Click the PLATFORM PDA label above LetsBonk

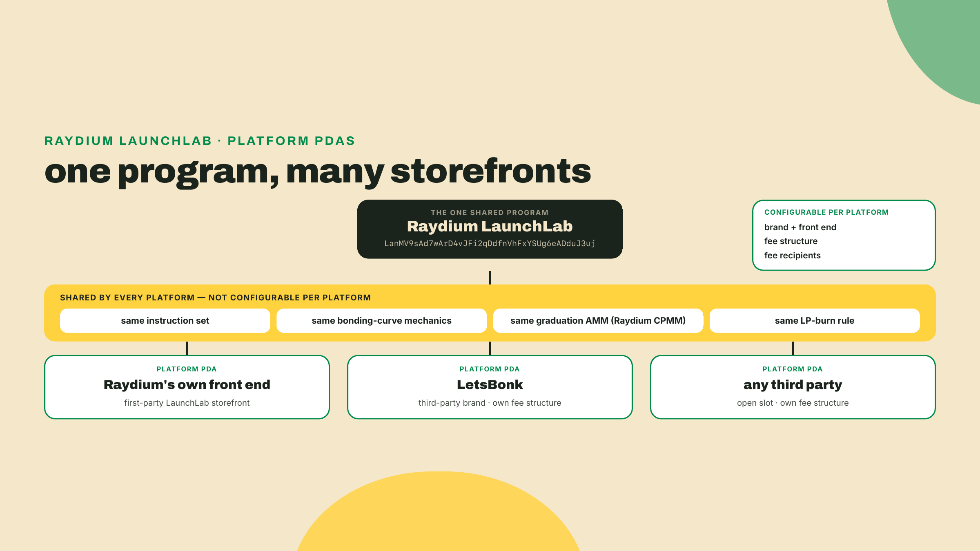coord(490,369)
